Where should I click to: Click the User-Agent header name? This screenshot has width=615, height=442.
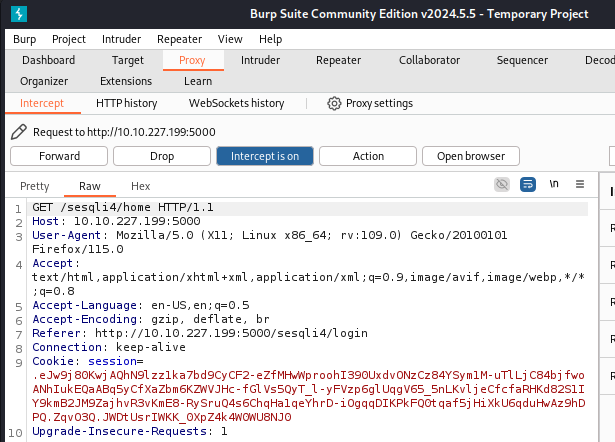pyautogui.click(x=66, y=235)
